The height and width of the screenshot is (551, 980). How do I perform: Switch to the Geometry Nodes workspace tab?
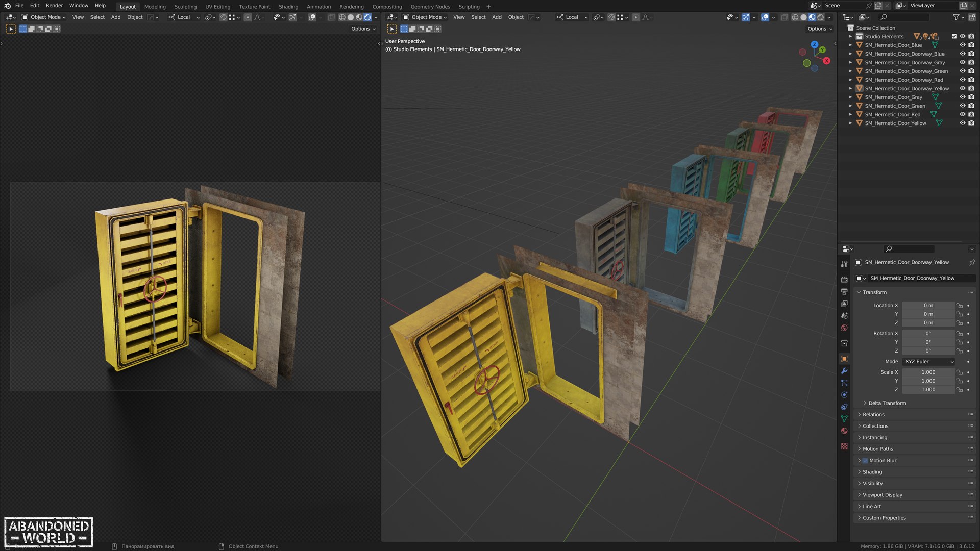[430, 7]
